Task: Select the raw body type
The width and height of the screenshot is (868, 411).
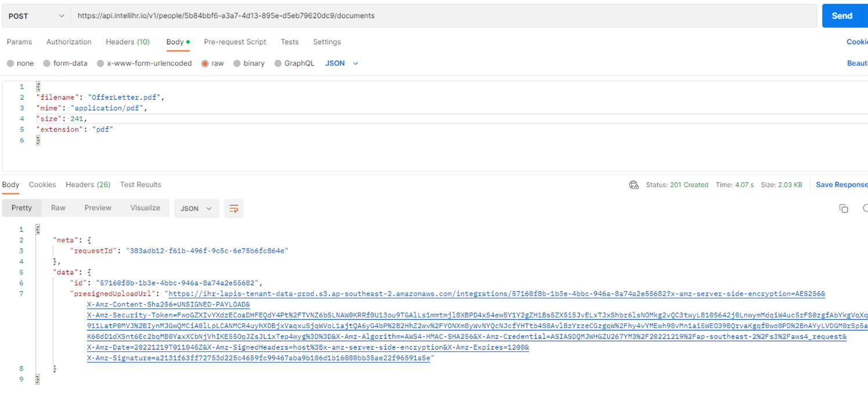Action: [212, 63]
